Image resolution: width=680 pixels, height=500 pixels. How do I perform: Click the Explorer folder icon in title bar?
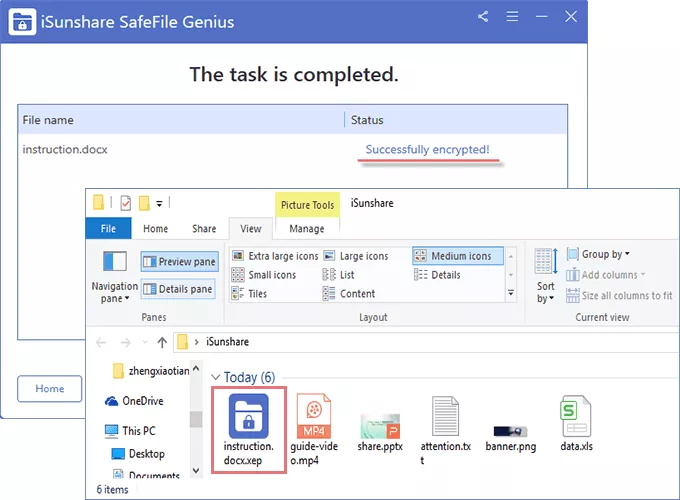click(x=98, y=202)
